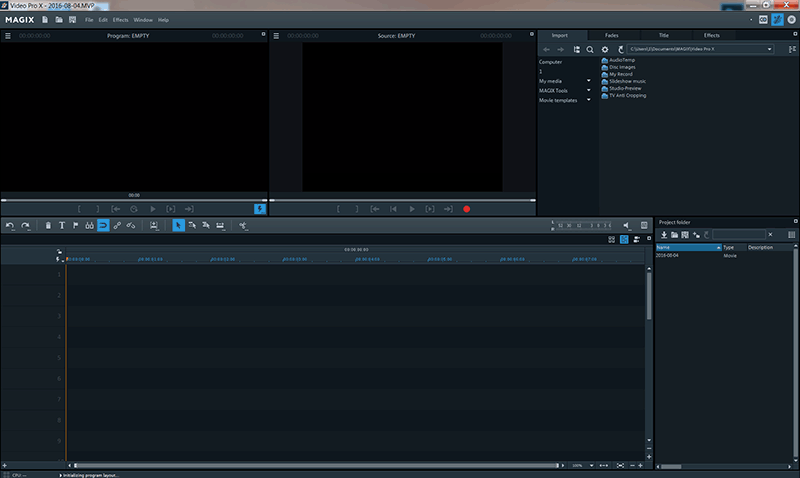Viewport: 800px width, 478px height.
Task: Click the split/cut tool icon
Action: (x=243, y=225)
